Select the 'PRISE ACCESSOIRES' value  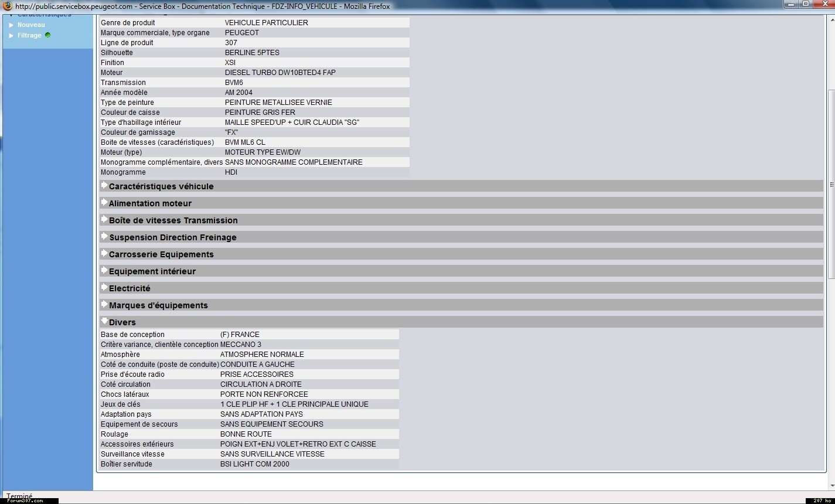(257, 374)
